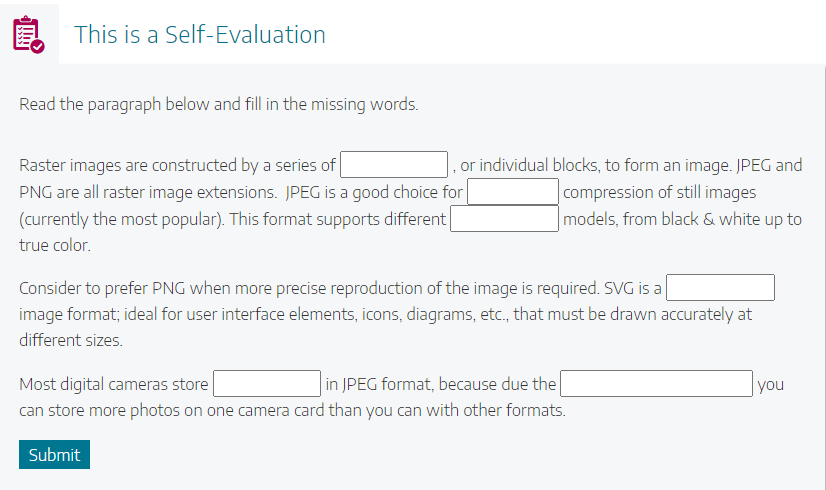Image resolution: width=826 pixels, height=490 pixels.
Task: Click the 'Read the paragraph below' instruction text
Action: (219, 104)
